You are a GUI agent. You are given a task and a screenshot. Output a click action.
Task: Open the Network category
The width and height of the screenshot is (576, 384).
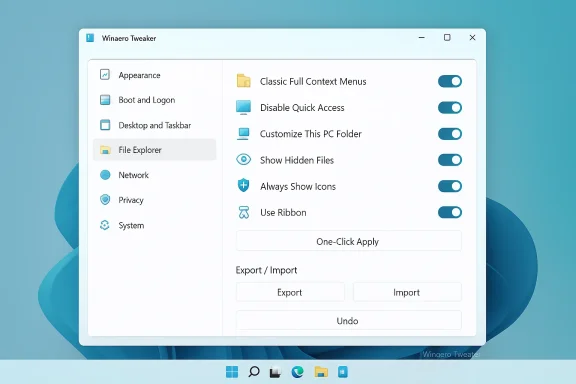tap(154, 175)
